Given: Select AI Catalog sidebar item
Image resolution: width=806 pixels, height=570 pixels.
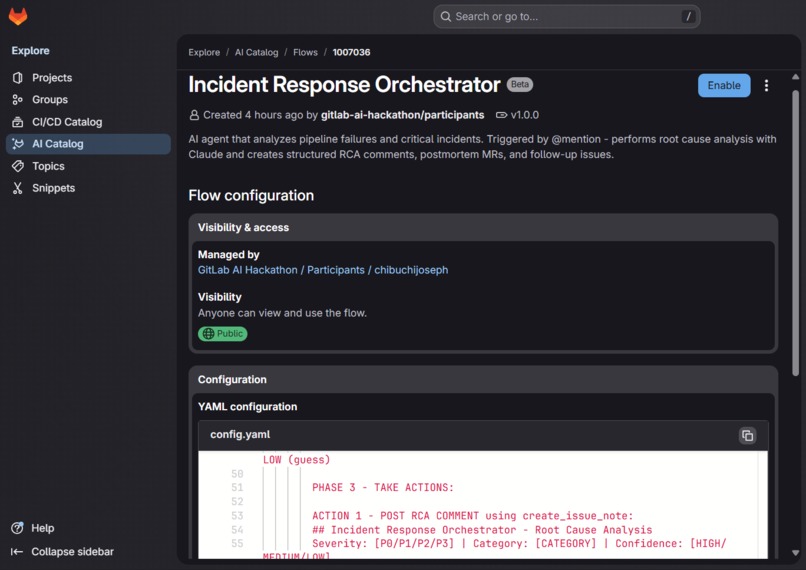Looking at the screenshot, I should pyautogui.click(x=88, y=144).
